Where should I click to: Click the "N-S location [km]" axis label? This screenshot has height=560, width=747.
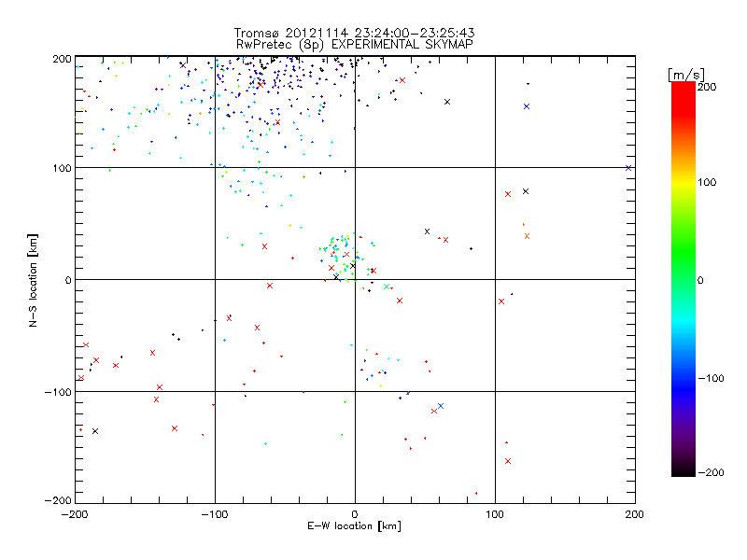(x=33, y=281)
